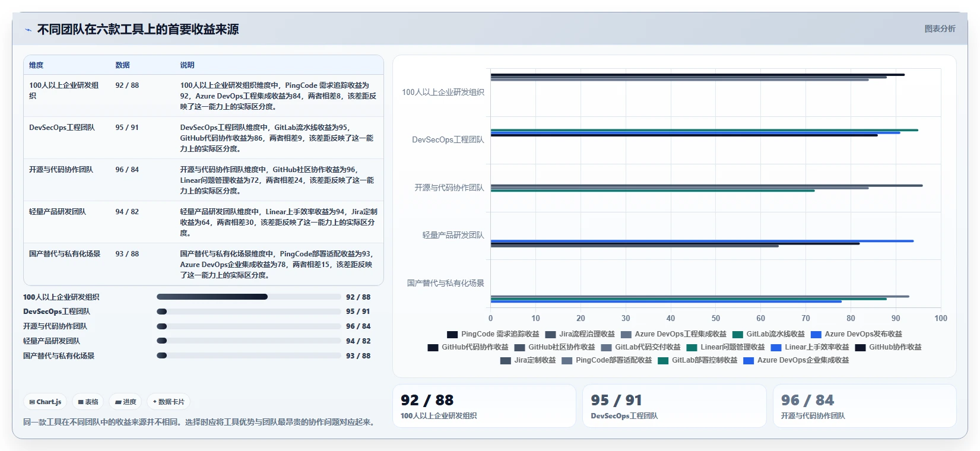The image size is (980, 451).
Task: Toggle the Jira流程治理收益 legend entry
Action: tap(580, 334)
